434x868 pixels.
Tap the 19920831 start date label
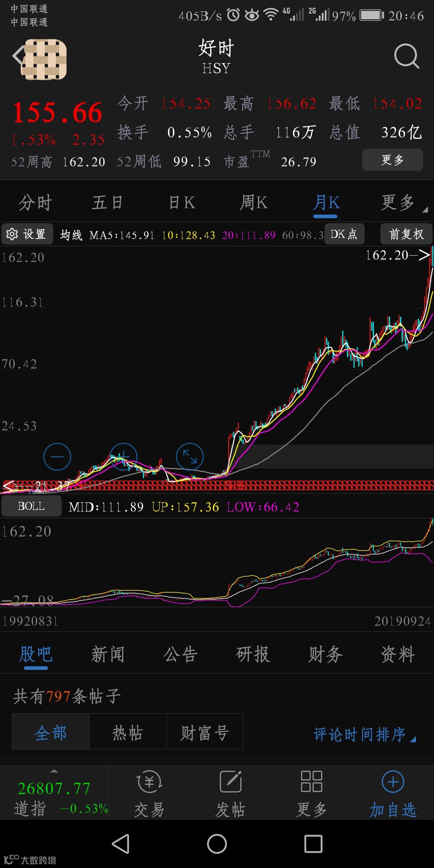pyautogui.click(x=31, y=621)
